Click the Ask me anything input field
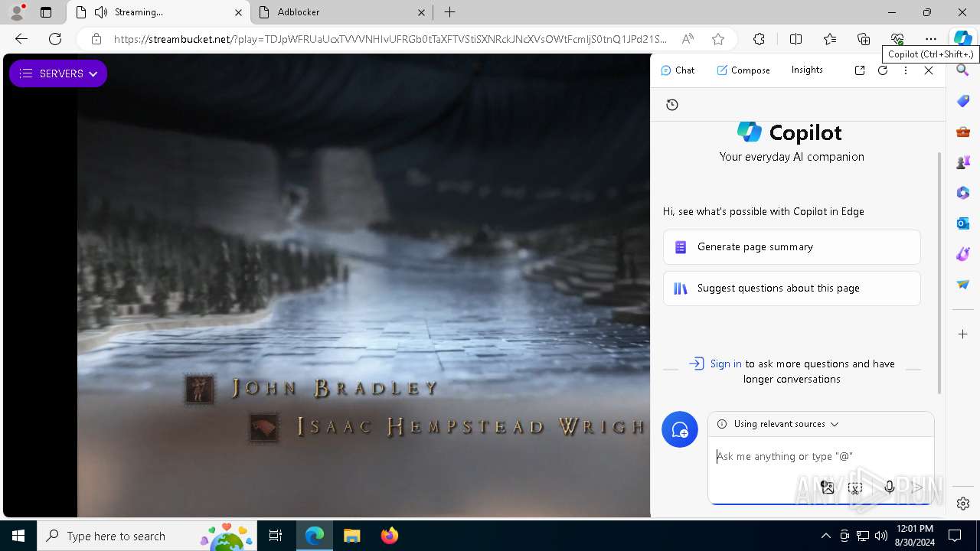The width and height of the screenshot is (980, 551). (821, 457)
